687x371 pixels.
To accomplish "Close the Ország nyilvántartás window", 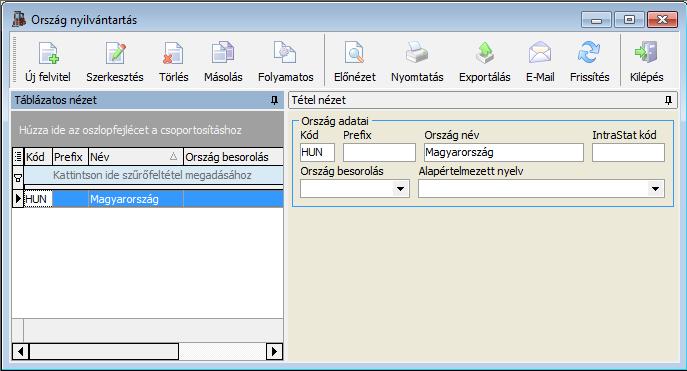I will [x=662, y=20].
